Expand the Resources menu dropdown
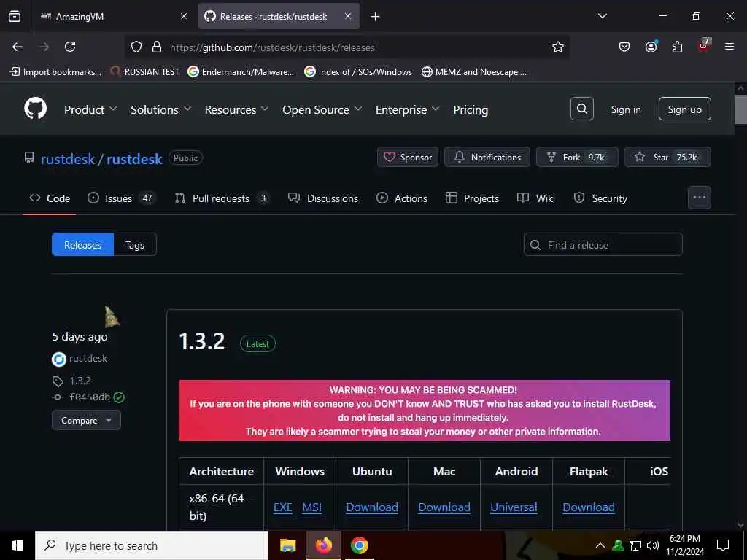 237,109
